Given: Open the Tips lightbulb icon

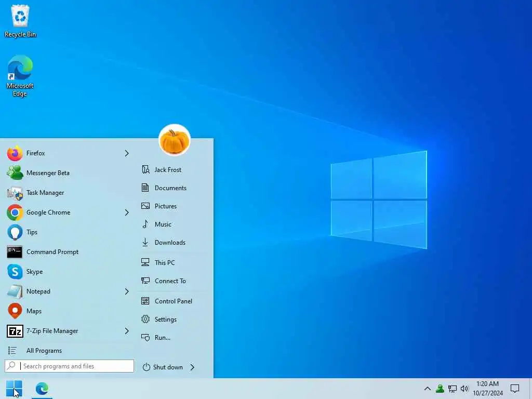Looking at the screenshot, I should point(15,232).
